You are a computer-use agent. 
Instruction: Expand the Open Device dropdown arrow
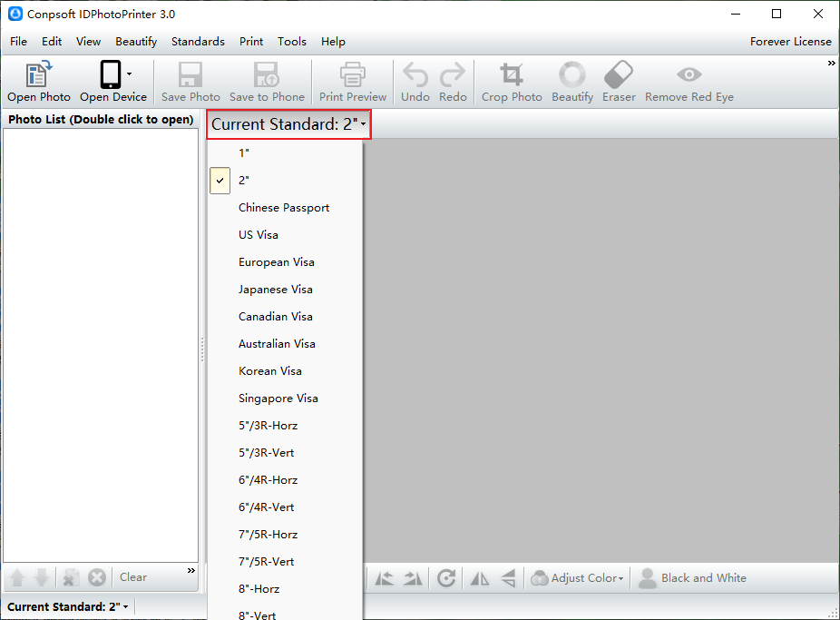pos(129,74)
